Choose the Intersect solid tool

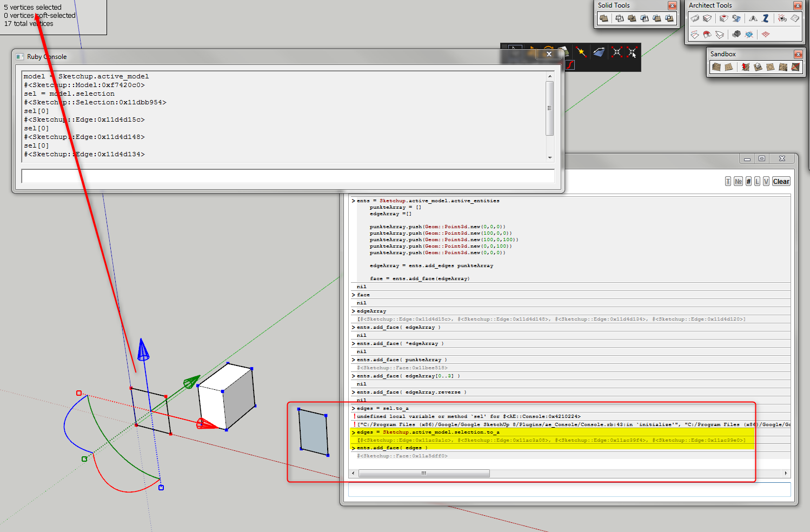pyautogui.click(x=620, y=18)
